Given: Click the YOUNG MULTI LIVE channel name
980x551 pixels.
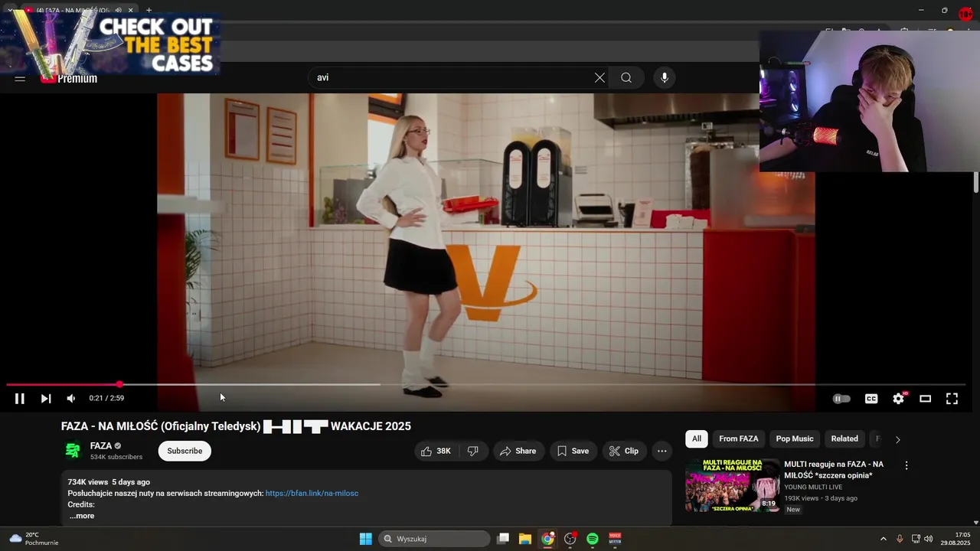Looking at the screenshot, I should click(813, 487).
